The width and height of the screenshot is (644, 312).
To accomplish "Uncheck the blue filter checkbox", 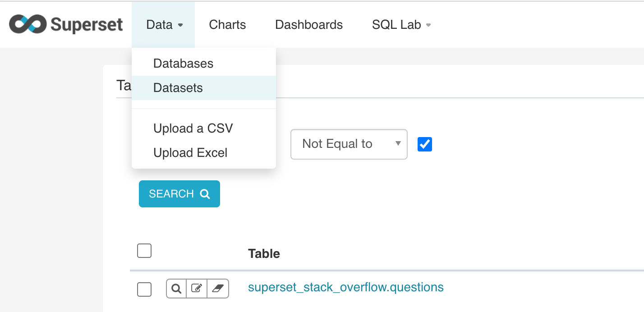I will [424, 144].
